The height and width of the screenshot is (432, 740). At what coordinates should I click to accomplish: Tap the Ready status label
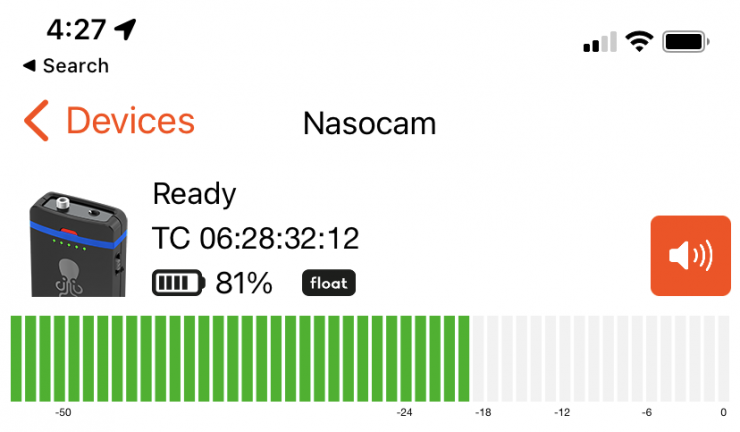pos(194,194)
